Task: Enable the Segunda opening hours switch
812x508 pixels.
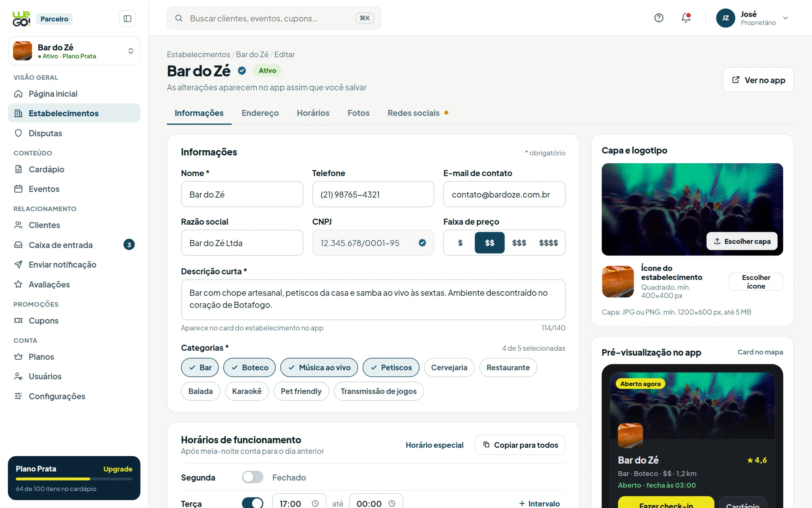Action: 253,477
